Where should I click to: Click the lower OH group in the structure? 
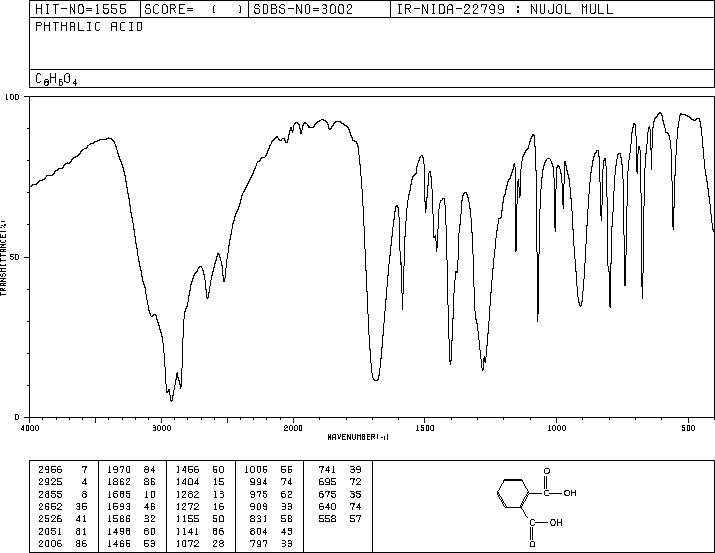(556, 522)
